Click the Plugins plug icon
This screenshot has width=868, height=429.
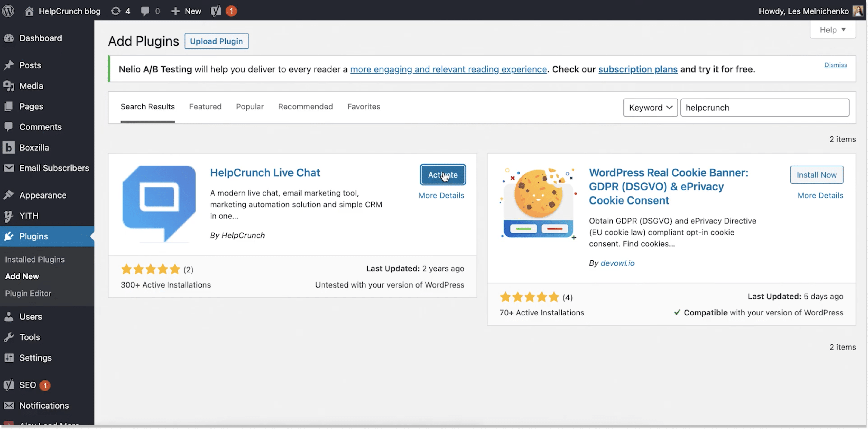(9, 236)
